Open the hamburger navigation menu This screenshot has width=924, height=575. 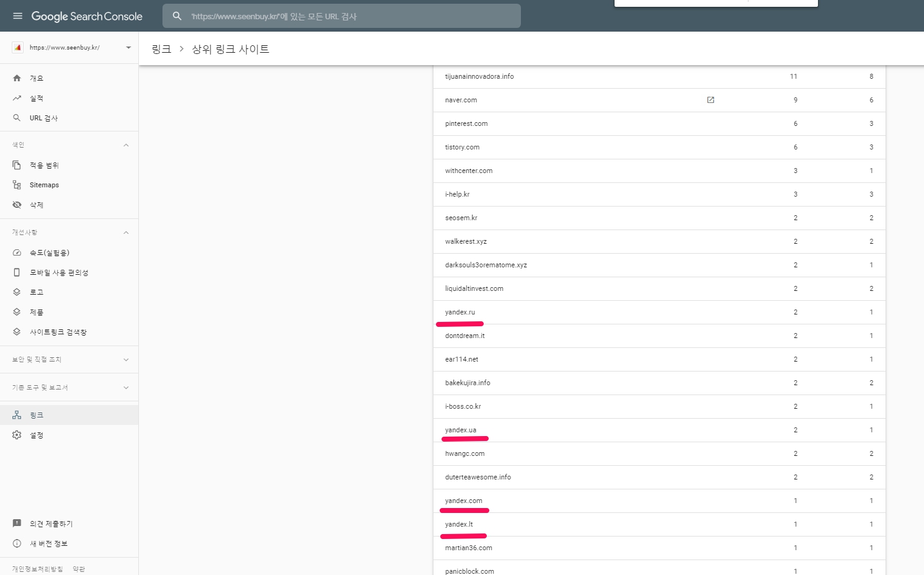17,16
